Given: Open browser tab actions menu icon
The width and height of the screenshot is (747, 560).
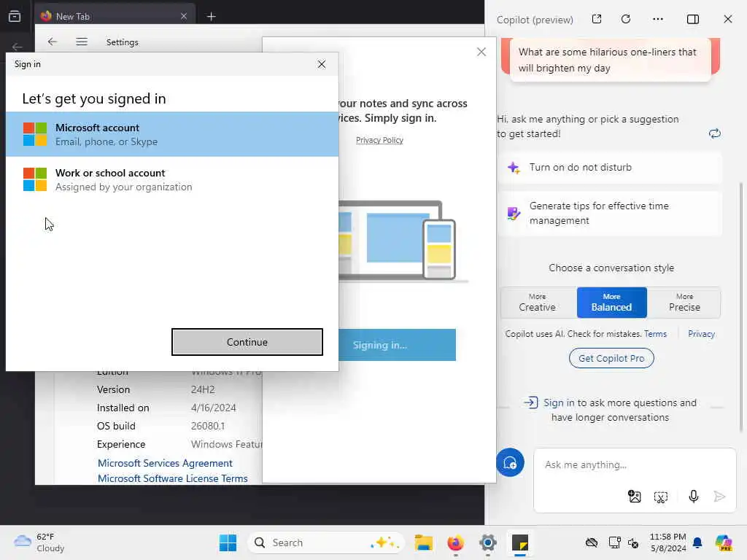Looking at the screenshot, I should click(x=15, y=16).
